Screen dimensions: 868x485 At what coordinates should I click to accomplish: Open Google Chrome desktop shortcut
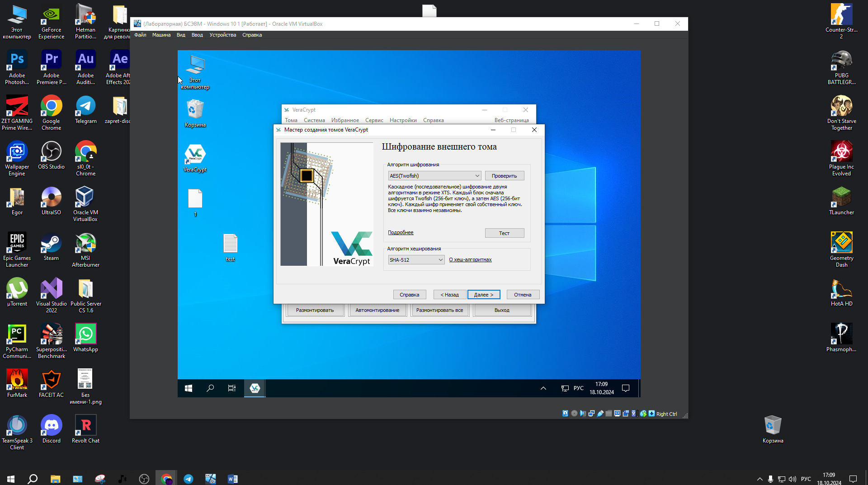[51, 113]
